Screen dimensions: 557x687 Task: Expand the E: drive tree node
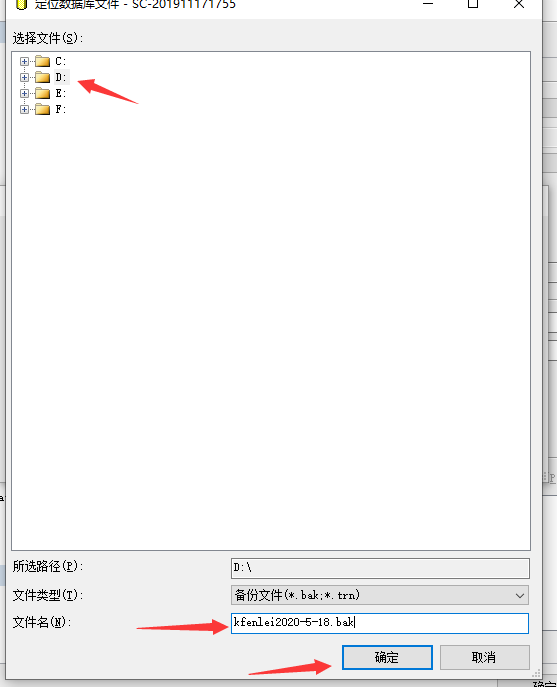25,93
